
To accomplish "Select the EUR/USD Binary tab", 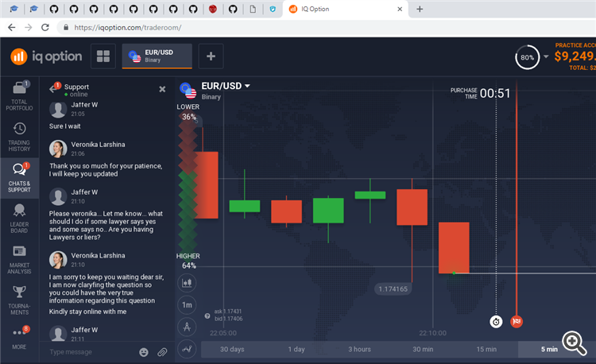I will point(157,56).
